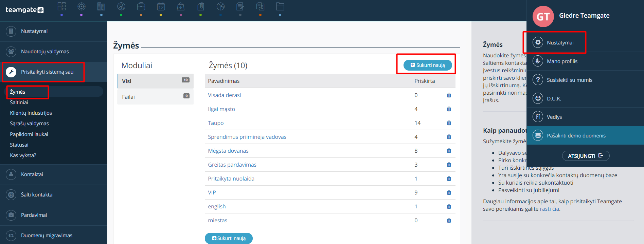644x244 pixels.
Task: Open the 'Sprendimus priiminėja vadovas' tag
Action: pos(247,137)
